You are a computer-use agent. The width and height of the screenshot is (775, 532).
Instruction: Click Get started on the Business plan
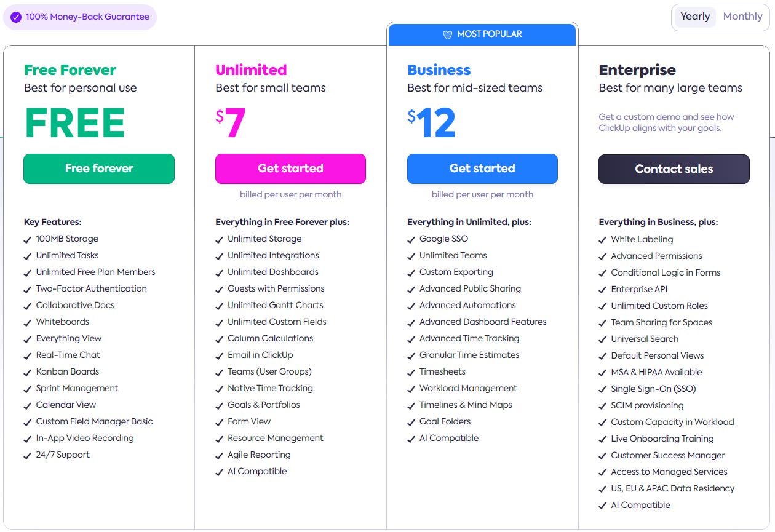coord(482,169)
